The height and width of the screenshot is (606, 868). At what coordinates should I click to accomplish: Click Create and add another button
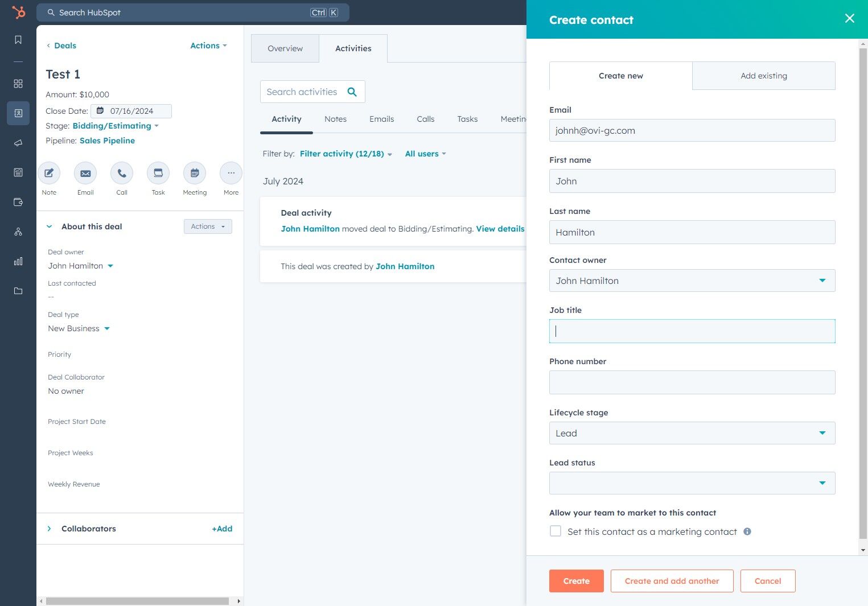[672, 581]
